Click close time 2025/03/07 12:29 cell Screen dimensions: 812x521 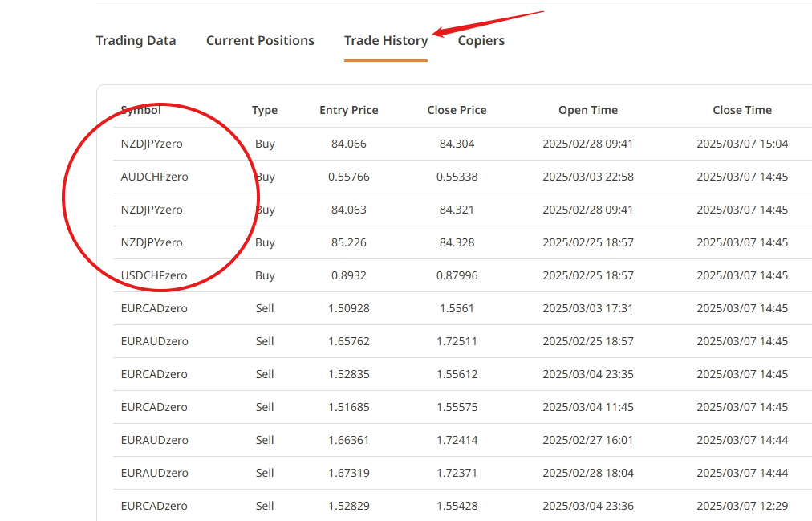tap(742, 506)
